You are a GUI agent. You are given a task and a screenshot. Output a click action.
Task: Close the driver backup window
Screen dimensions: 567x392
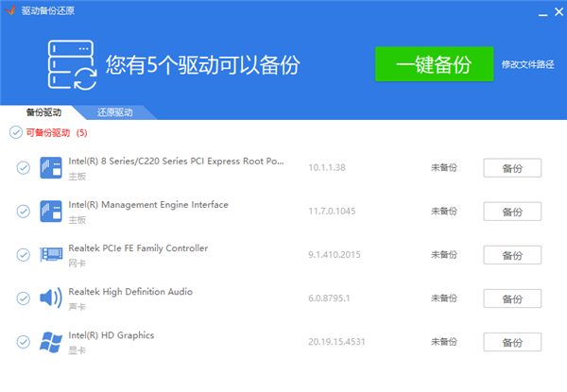pos(553,12)
